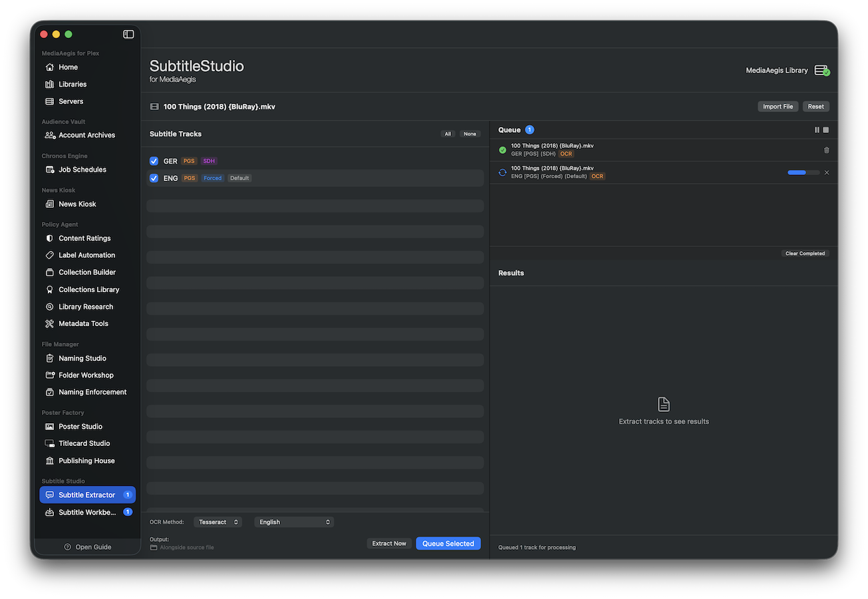Click the Extract Now button
The image size is (868, 599).
click(389, 544)
